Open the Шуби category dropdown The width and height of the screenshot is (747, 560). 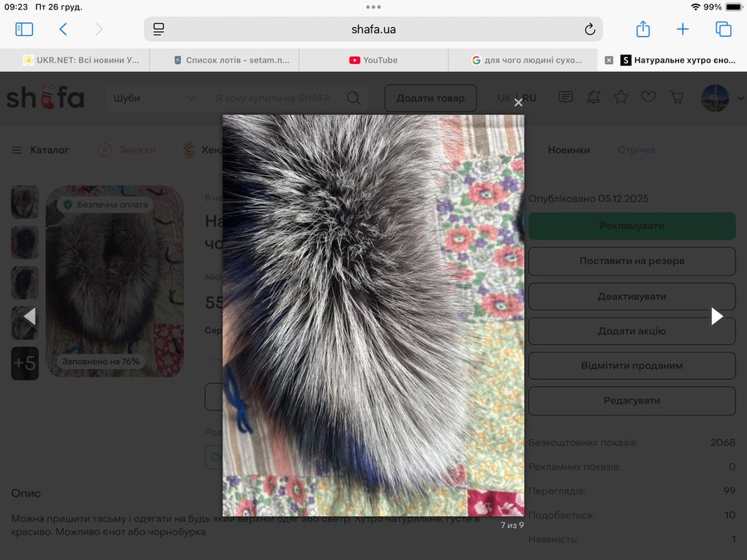155,98
